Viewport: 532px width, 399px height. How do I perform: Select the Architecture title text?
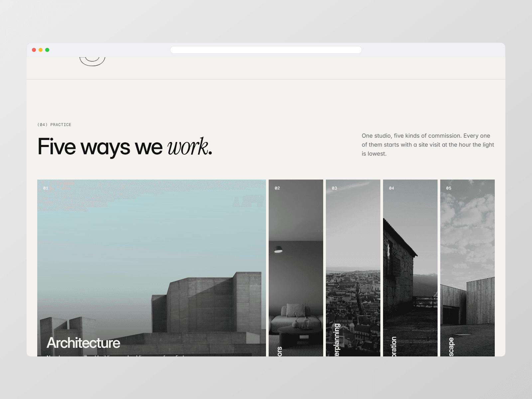[83, 343]
